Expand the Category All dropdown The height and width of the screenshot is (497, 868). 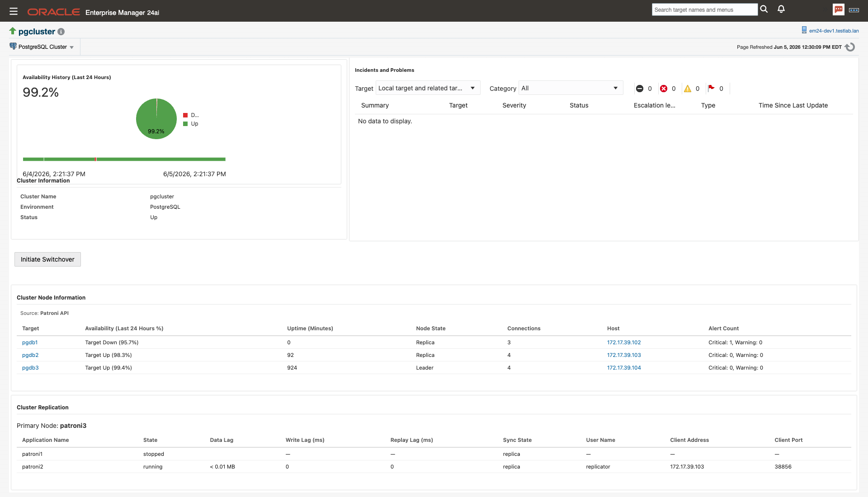(x=571, y=88)
